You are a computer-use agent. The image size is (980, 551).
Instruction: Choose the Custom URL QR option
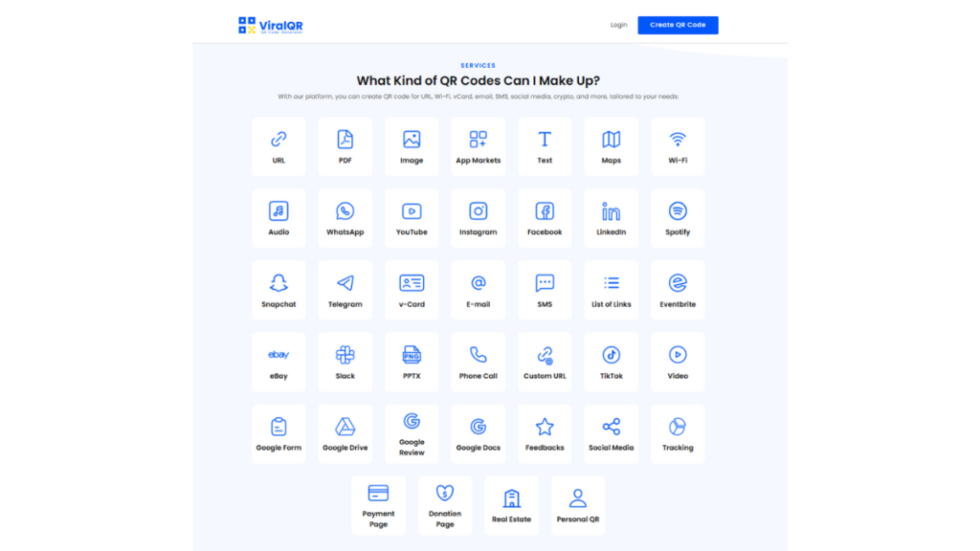point(545,363)
